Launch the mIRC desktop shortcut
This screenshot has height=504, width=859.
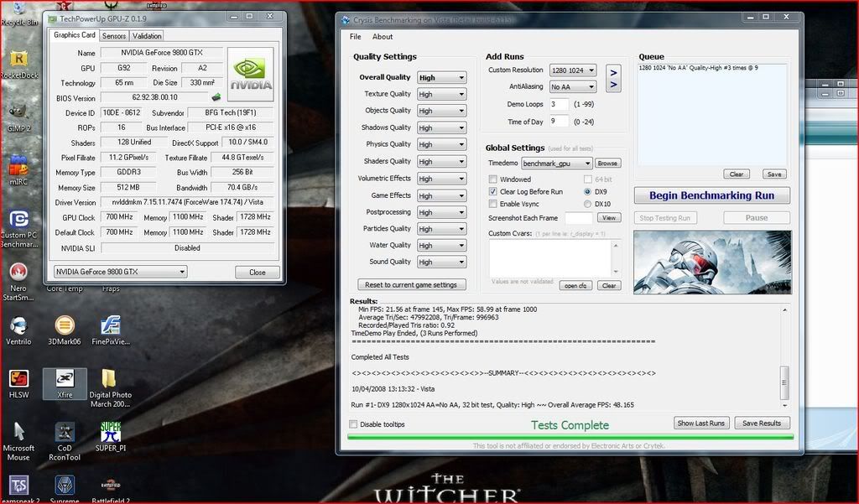tap(18, 170)
